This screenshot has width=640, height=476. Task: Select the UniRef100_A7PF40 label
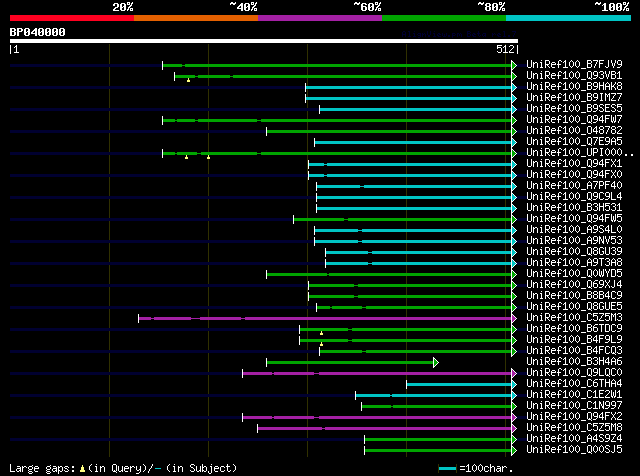(x=574, y=185)
